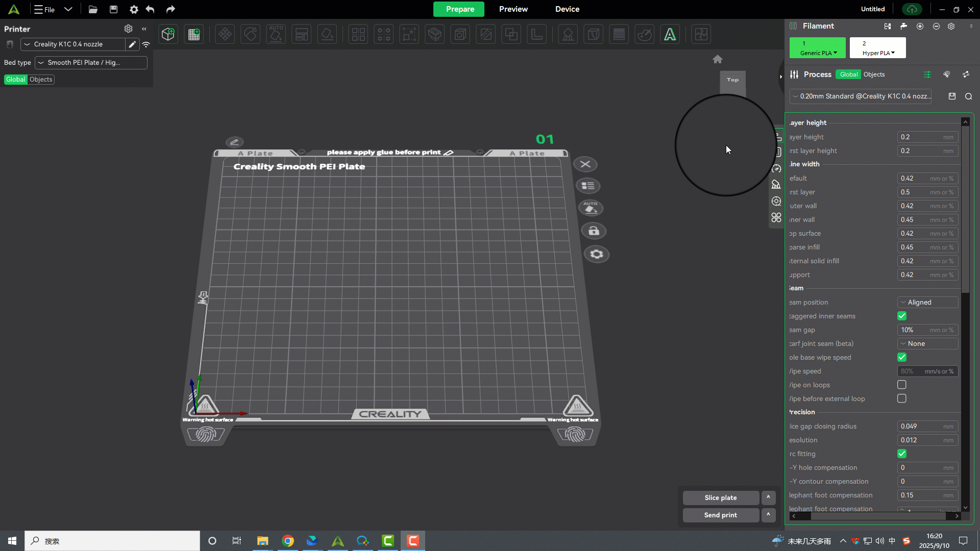Image resolution: width=980 pixels, height=551 pixels.
Task: Disable Arc fitting checkbox
Action: pyautogui.click(x=902, y=454)
